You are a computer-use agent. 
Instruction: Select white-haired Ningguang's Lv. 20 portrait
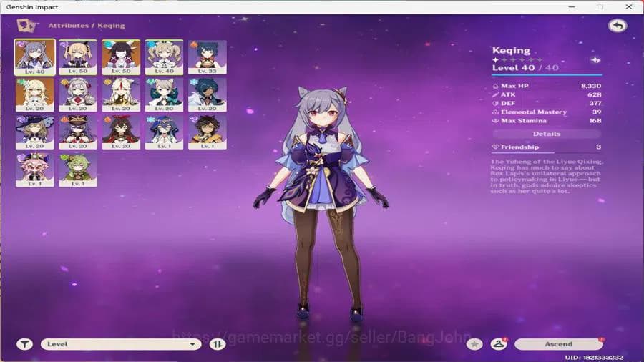(x=121, y=95)
